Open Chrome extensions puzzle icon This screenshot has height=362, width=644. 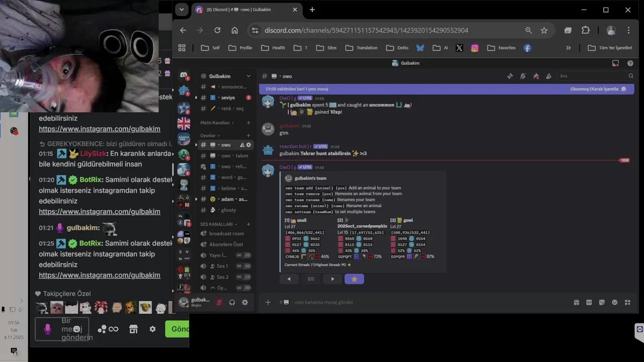point(585,30)
